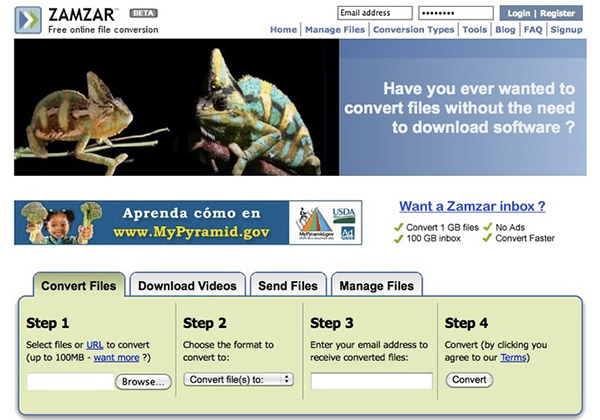Open the 'Want a Zamzar inbox ?' link
The width and height of the screenshot is (600, 420).
(472, 206)
